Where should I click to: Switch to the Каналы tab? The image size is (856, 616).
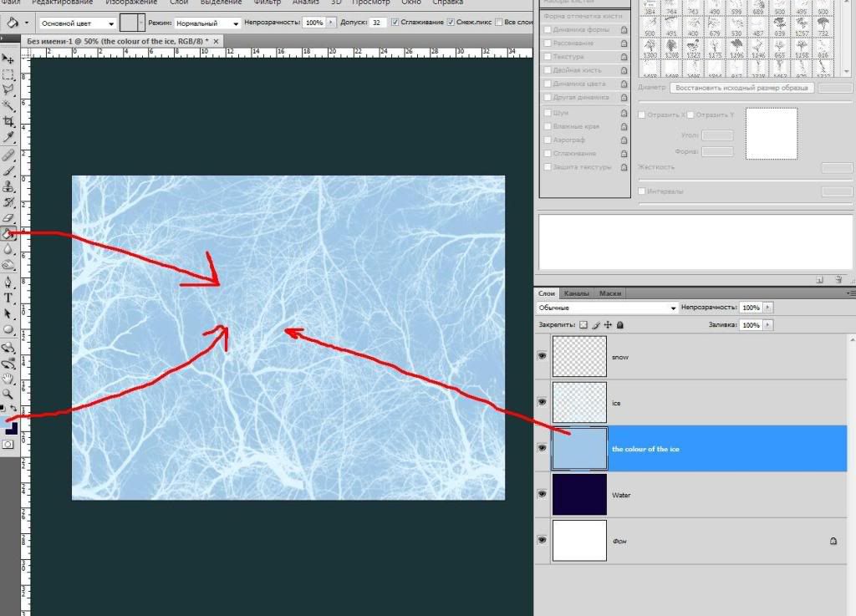tap(576, 293)
